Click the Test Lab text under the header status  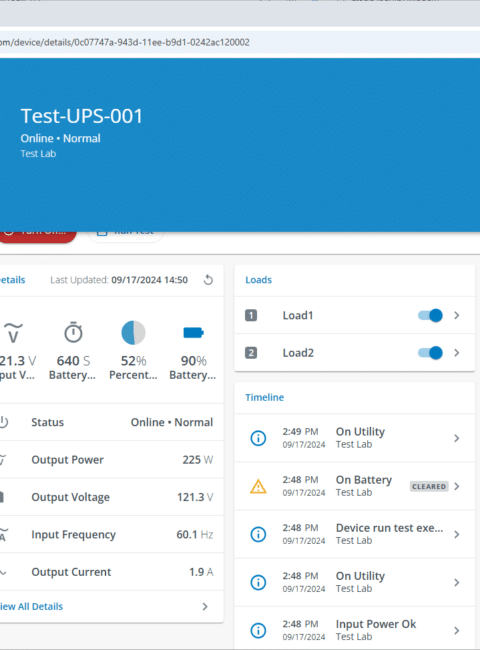38,154
